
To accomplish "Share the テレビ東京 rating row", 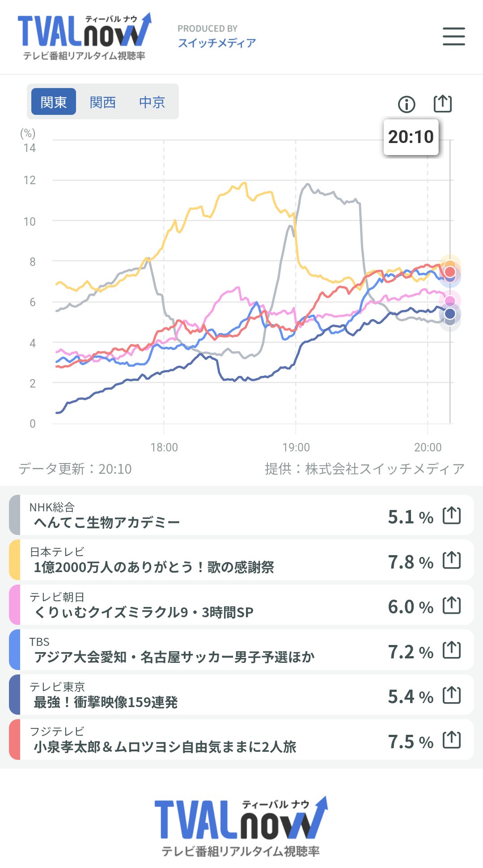I will [x=452, y=695].
